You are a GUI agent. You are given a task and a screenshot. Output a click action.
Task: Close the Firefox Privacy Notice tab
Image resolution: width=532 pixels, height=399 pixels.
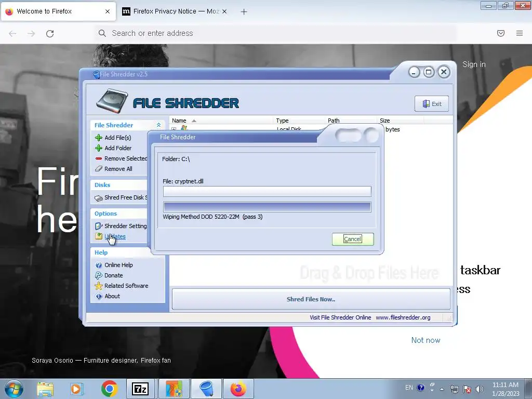click(224, 11)
